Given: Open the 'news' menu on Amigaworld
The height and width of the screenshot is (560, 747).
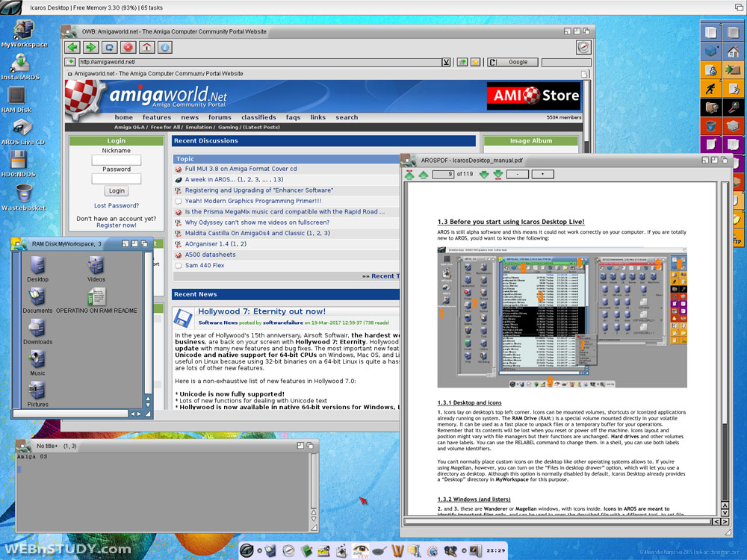Looking at the screenshot, I should coord(190,117).
